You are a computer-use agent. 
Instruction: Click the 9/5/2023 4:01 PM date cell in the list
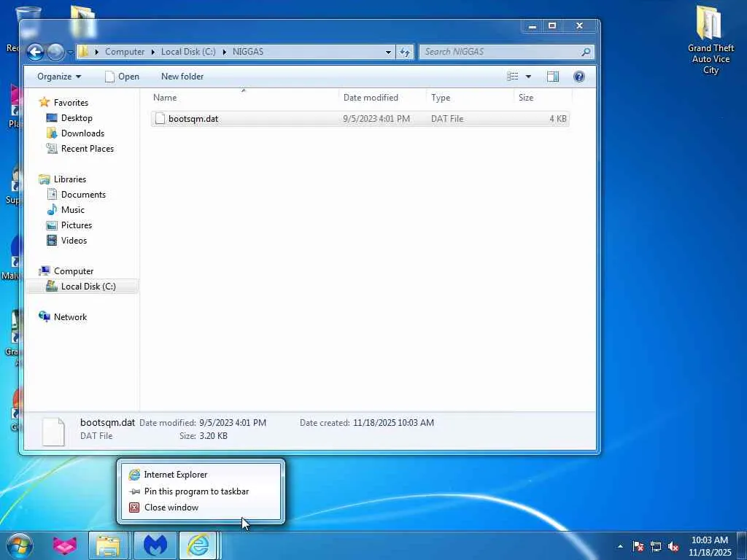point(376,119)
